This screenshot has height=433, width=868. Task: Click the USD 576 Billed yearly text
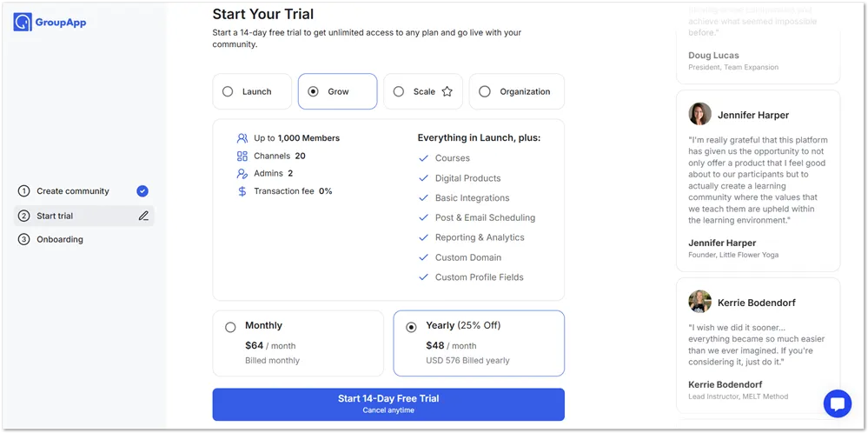[467, 361]
